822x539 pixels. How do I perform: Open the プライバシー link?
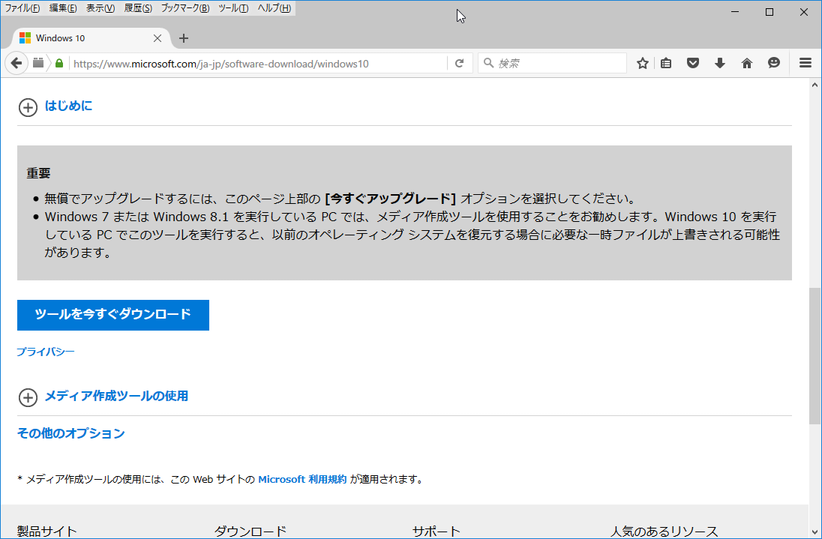(46, 351)
